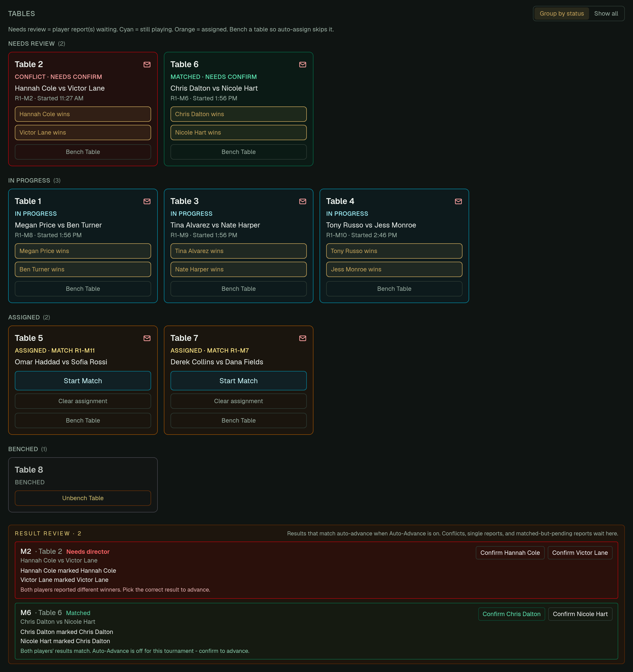Bench Table 5
The image size is (633, 672).
tap(83, 421)
